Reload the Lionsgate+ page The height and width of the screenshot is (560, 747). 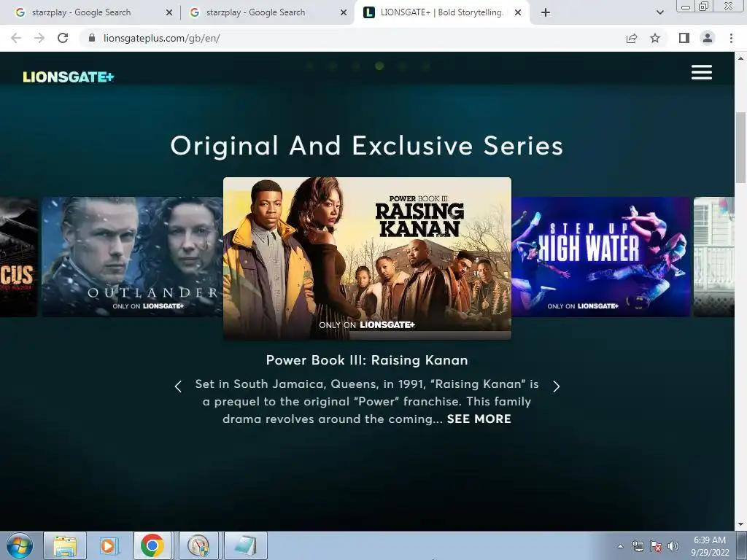[x=63, y=38]
